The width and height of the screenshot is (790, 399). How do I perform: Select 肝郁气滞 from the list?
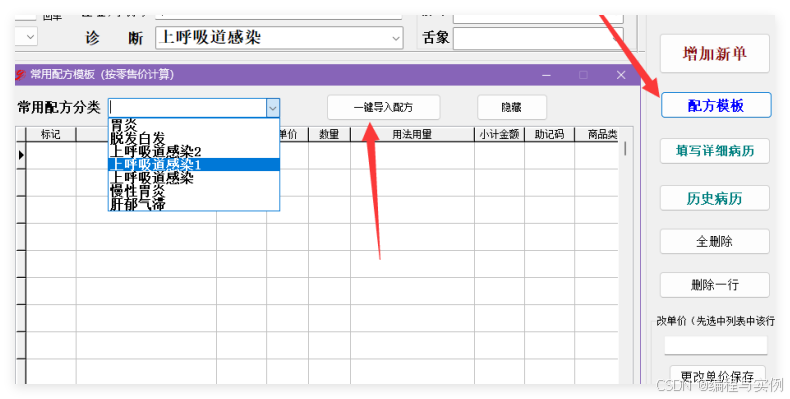pyautogui.click(x=193, y=204)
